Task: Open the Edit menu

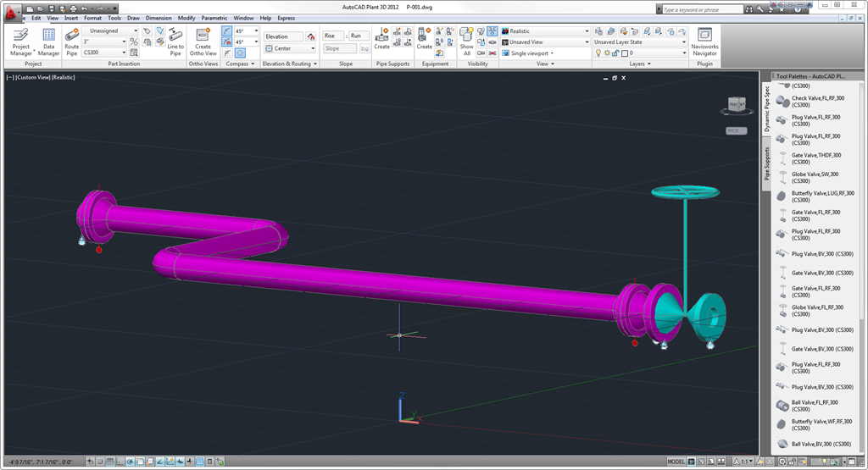Action: tap(36, 19)
